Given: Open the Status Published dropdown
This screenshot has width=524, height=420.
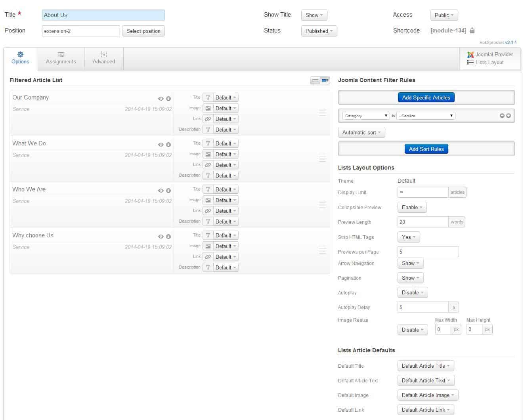Looking at the screenshot, I should (x=319, y=31).
